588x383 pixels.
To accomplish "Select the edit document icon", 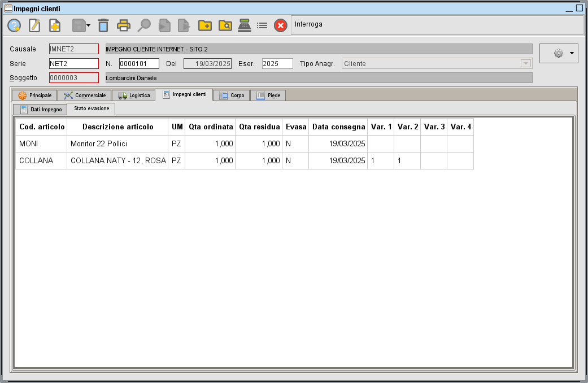I will click(x=34, y=25).
